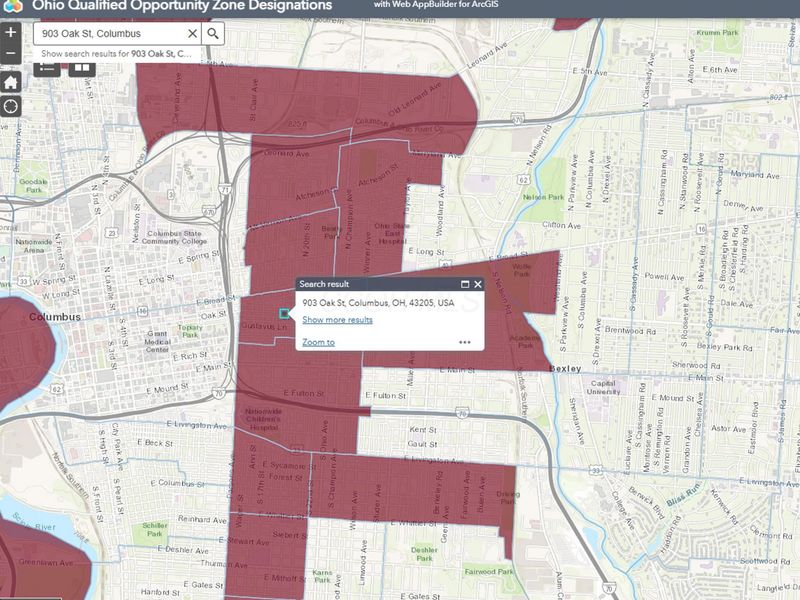Click the Capital University label
Viewport: 800px width, 600px height.
(603, 387)
